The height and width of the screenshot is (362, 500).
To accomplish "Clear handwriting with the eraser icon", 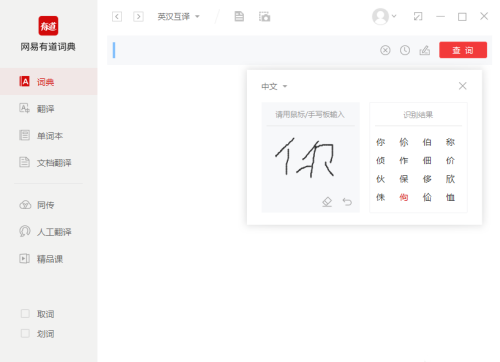I will [327, 202].
